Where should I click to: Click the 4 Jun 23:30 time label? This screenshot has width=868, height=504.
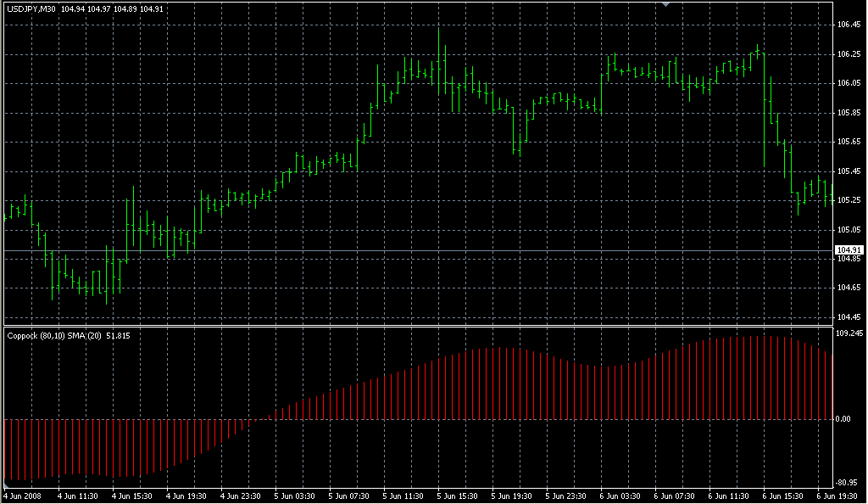point(240,496)
